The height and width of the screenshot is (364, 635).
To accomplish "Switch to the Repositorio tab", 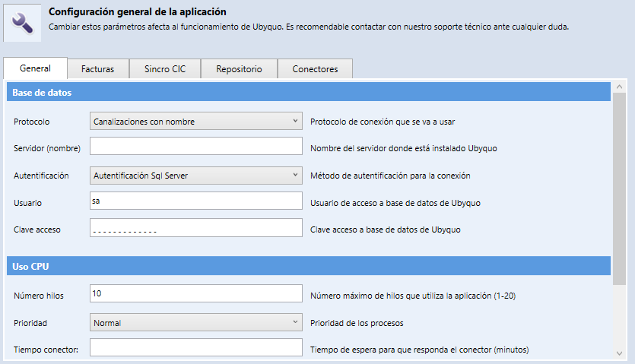I will (239, 69).
